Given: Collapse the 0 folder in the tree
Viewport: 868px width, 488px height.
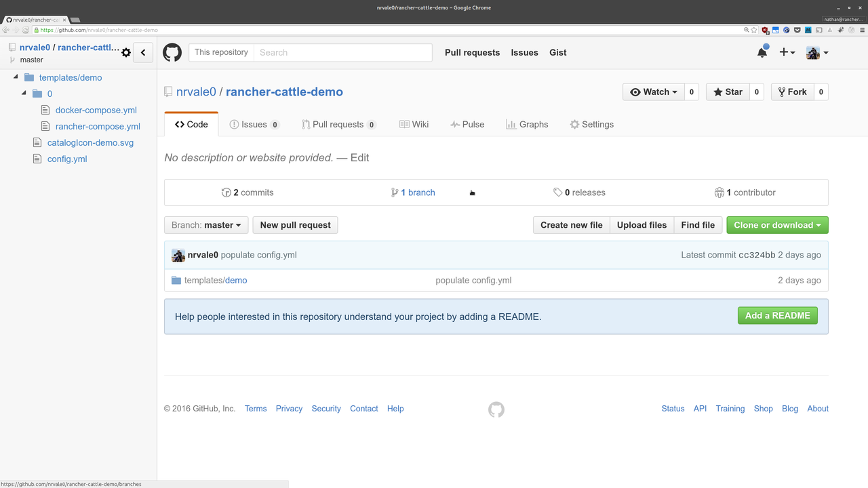Looking at the screenshot, I should point(24,93).
